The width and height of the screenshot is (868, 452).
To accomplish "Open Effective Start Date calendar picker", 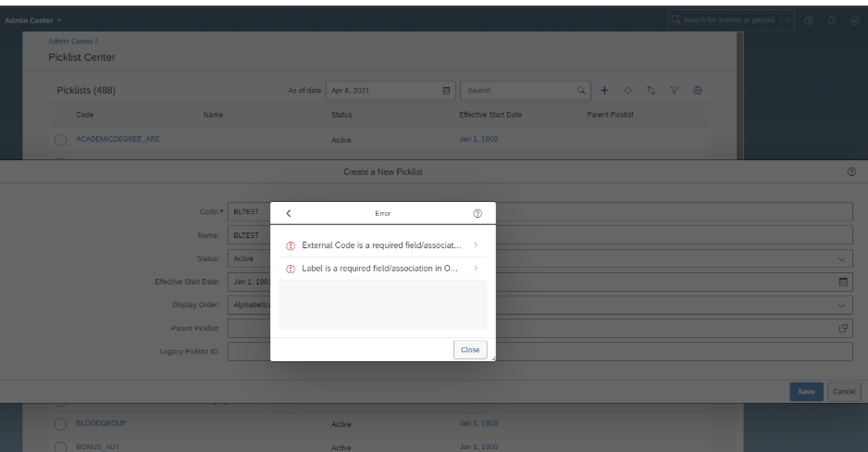I will pos(843,282).
